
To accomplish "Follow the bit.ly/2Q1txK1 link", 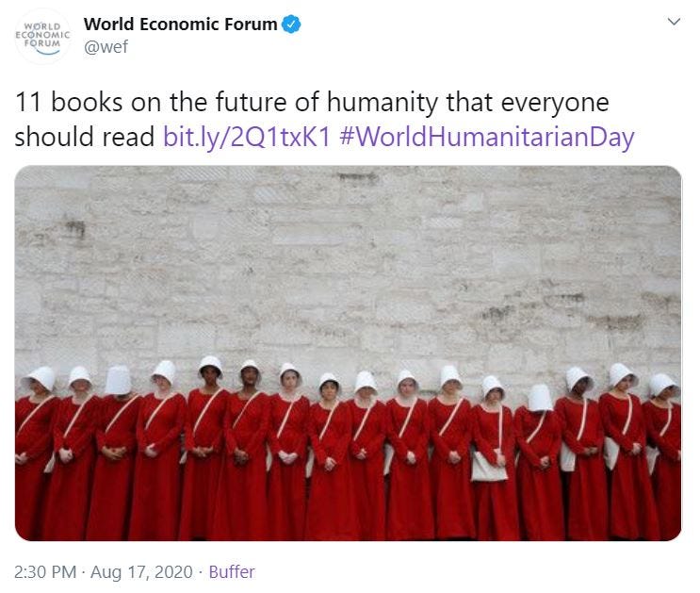I will click(x=247, y=137).
